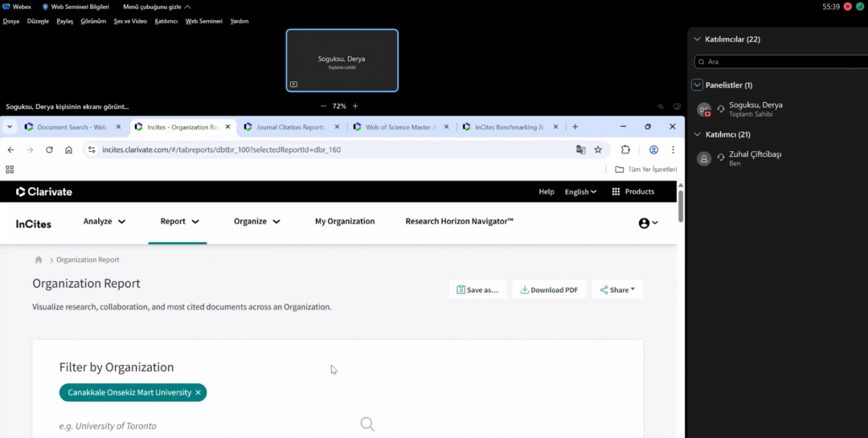Expand the Report menu
The height and width of the screenshot is (438, 868).
(179, 222)
